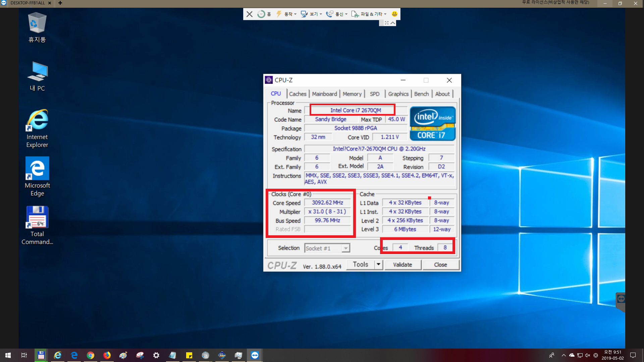Open the Recycle Bin (휴지통) desktop icon
The image size is (644, 362).
point(37,27)
